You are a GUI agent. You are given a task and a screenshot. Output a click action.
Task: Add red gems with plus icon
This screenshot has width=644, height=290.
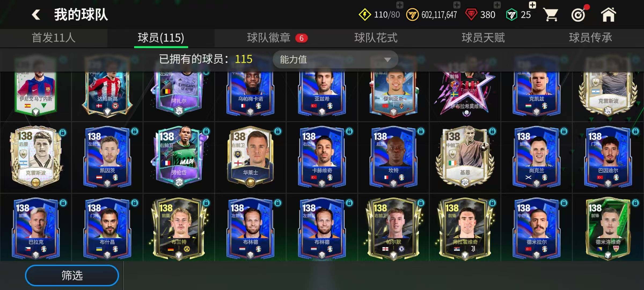tap(497, 5)
